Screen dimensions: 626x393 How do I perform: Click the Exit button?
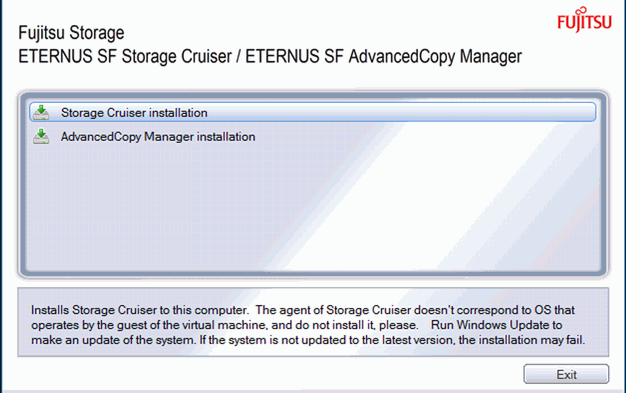(566, 374)
